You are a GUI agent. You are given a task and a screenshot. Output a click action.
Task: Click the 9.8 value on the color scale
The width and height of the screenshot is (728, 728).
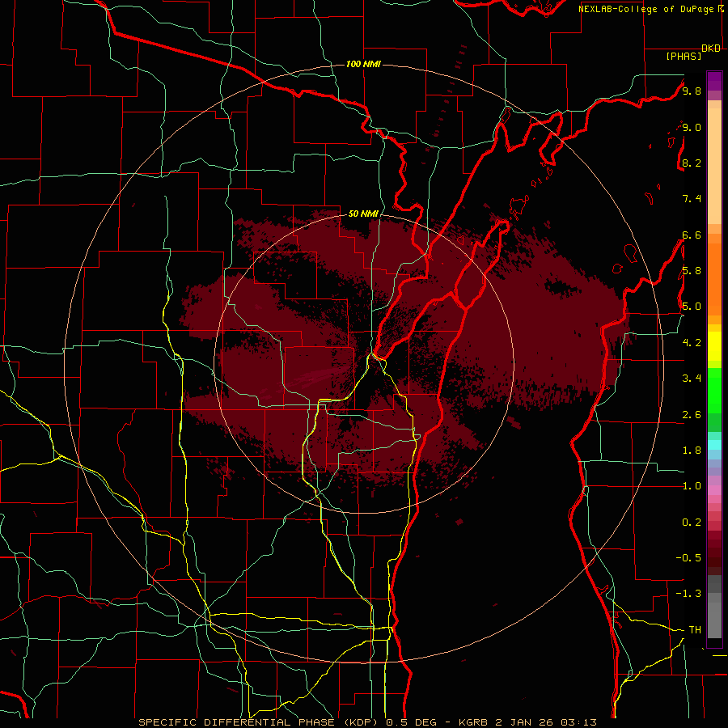pos(692,91)
